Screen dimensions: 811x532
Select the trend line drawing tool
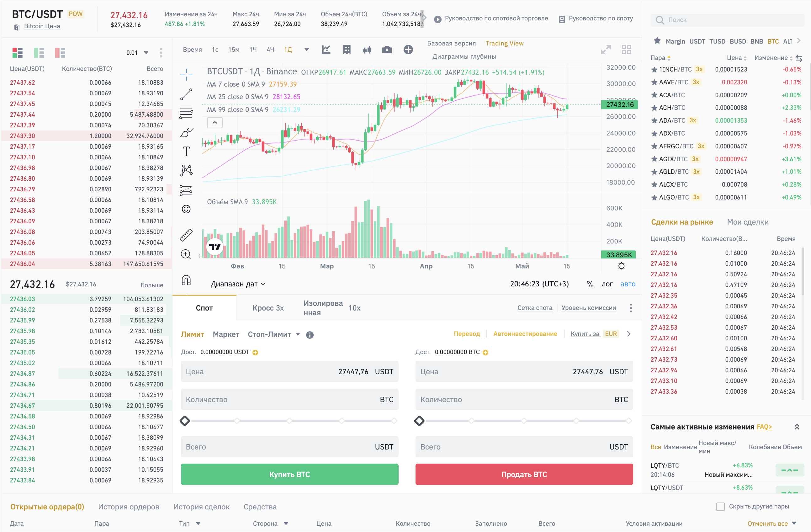click(x=186, y=94)
